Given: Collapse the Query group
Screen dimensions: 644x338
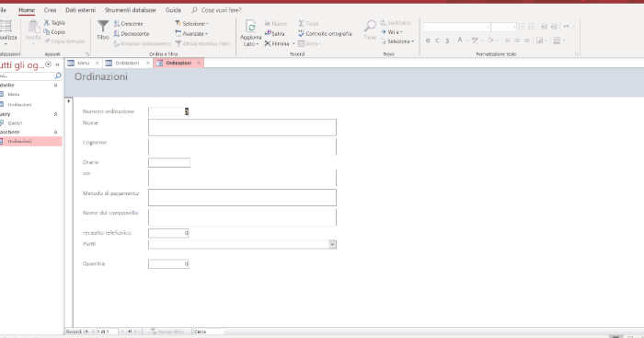Looking at the screenshot, I should point(56,114).
